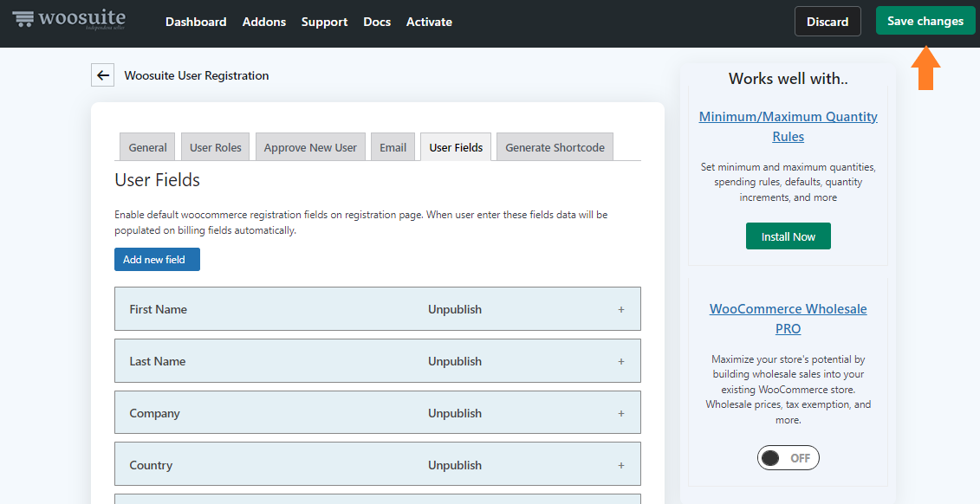Click the User Fields heading

[x=158, y=180]
